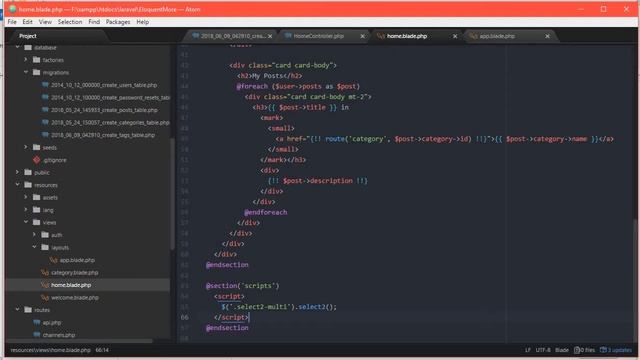Click cursor position 66:14 in status bar

pos(102,350)
